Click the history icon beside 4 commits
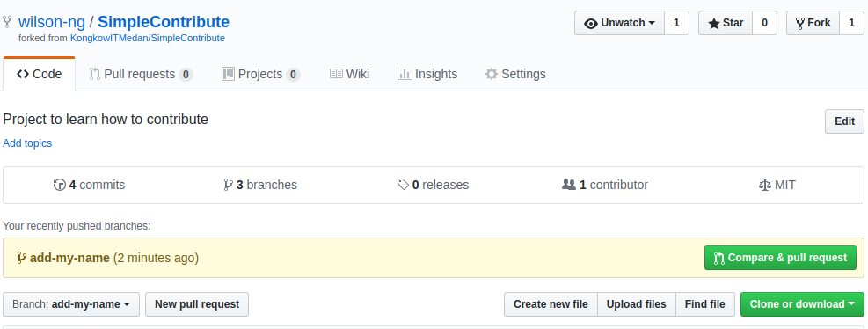868x329 pixels. [59, 185]
